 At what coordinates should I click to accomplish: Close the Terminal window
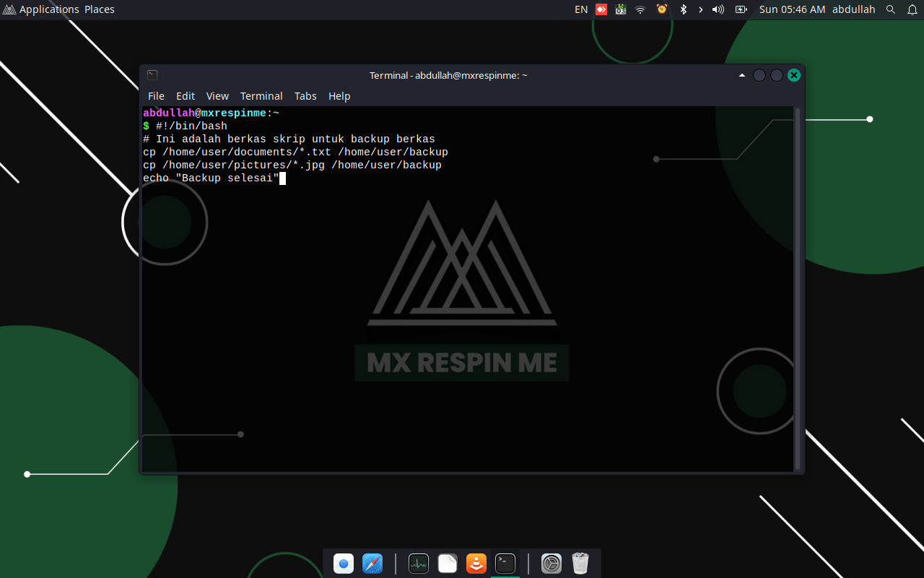pyautogui.click(x=794, y=75)
